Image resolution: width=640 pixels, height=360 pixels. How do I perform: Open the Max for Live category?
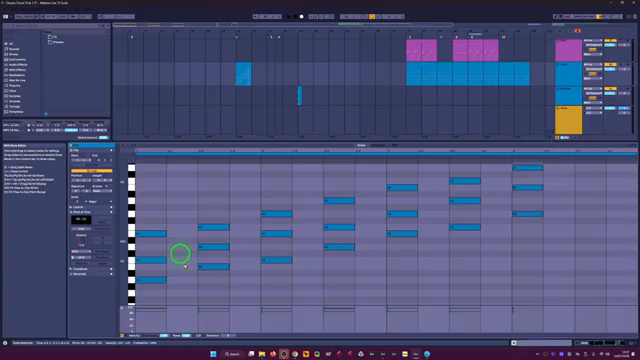click(17, 80)
